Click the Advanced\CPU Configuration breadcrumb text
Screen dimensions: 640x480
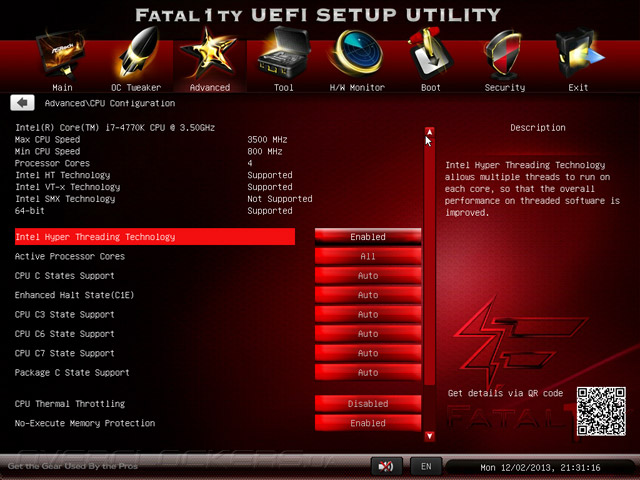(110, 103)
